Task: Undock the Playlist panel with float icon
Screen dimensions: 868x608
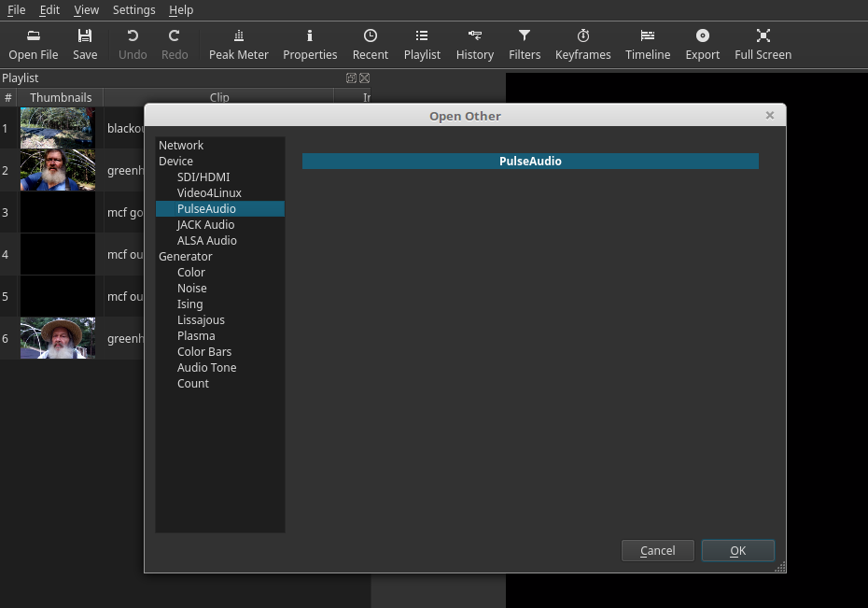Action: 351,78
